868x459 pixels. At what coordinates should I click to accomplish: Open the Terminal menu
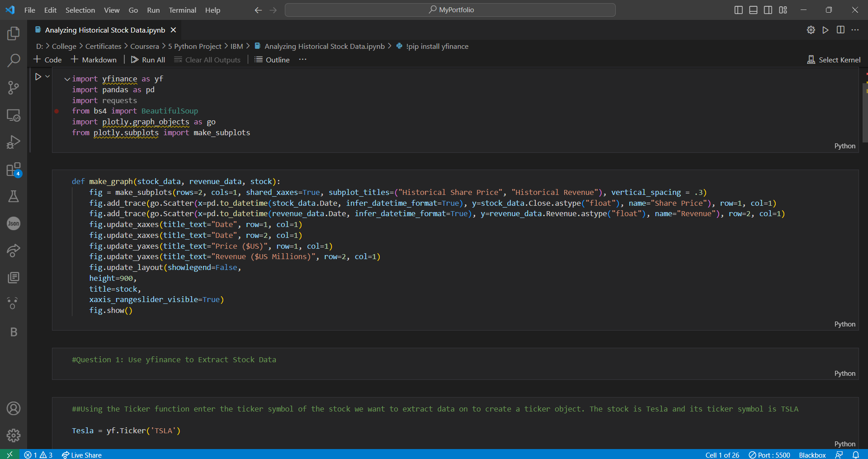click(182, 10)
